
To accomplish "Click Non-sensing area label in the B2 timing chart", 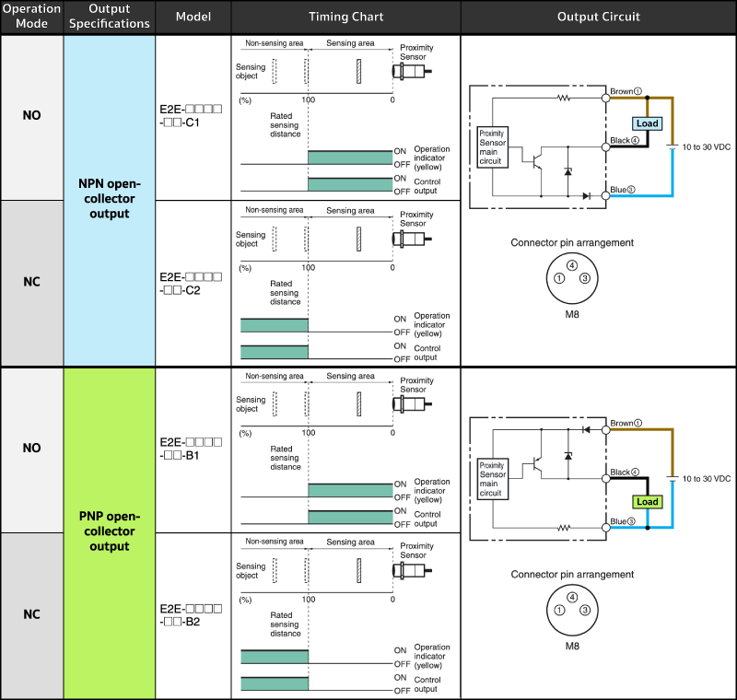I will (x=275, y=542).
